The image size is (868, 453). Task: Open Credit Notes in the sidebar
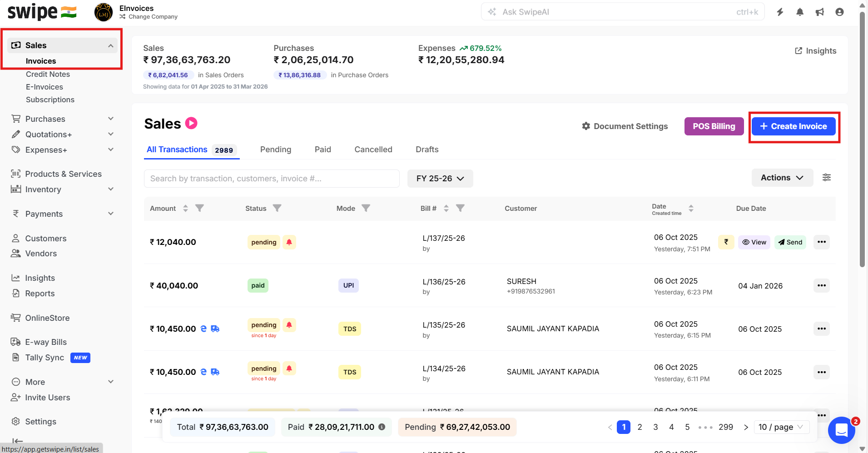click(x=48, y=74)
